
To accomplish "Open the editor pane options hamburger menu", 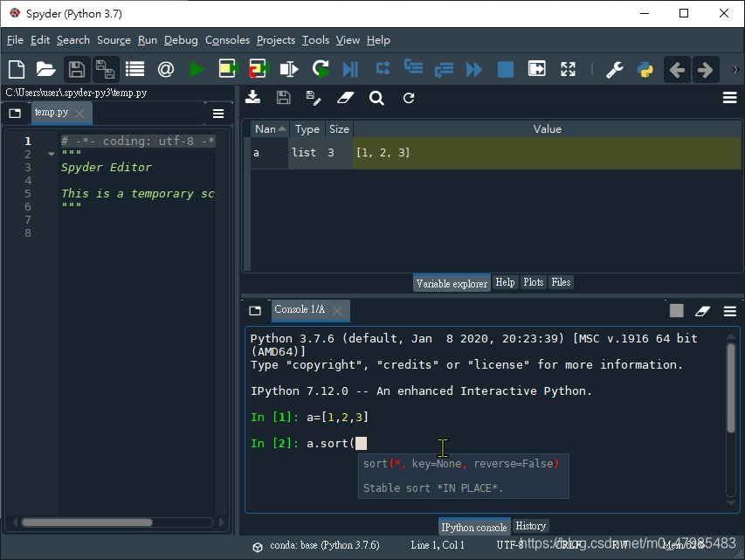I will (218, 113).
